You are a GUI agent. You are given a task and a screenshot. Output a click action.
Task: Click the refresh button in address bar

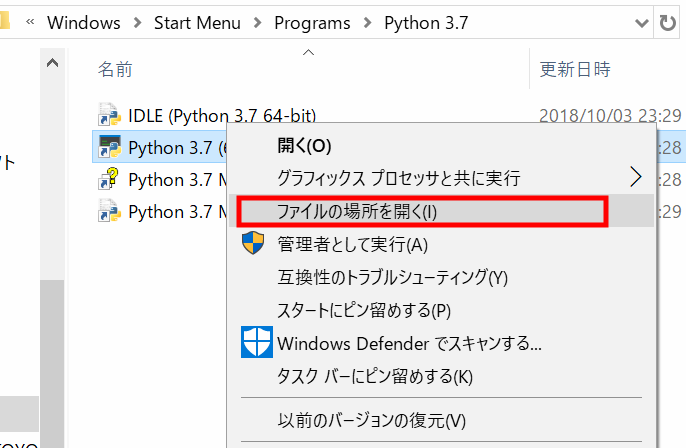667,22
